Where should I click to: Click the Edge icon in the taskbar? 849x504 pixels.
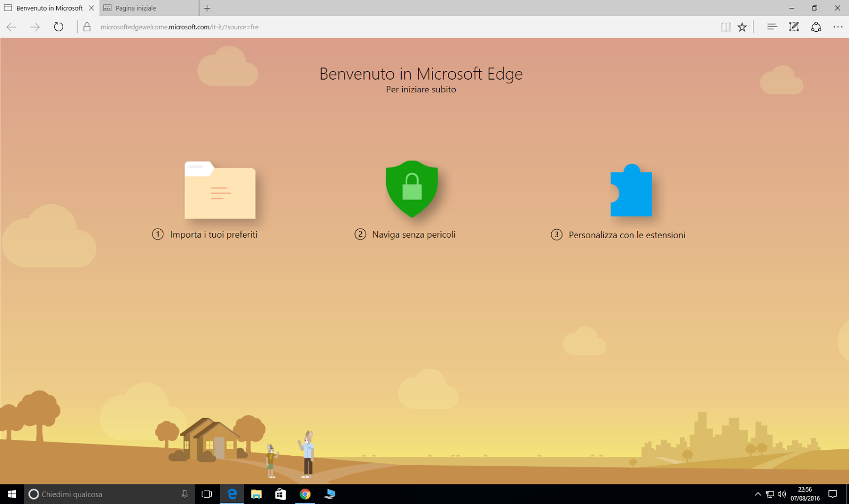(x=232, y=494)
